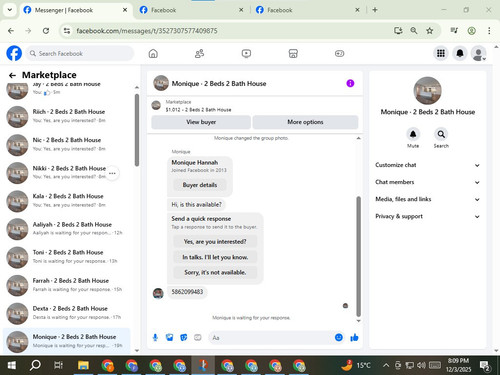The width and height of the screenshot is (500, 375).
Task: Switch to the third Facebook tab
Action: click(308, 10)
